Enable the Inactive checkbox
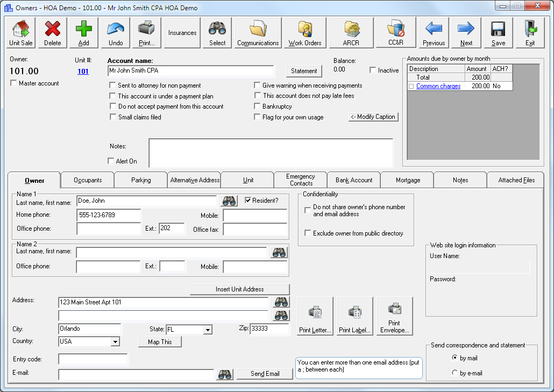Image resolution: width=554 pixels, height=392 pixels. [x=373, y=70]
